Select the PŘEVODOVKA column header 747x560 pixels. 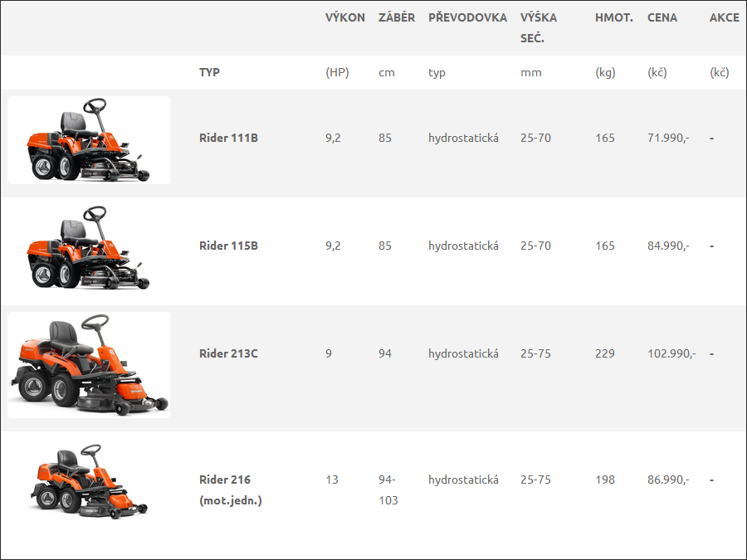(467, 17)
